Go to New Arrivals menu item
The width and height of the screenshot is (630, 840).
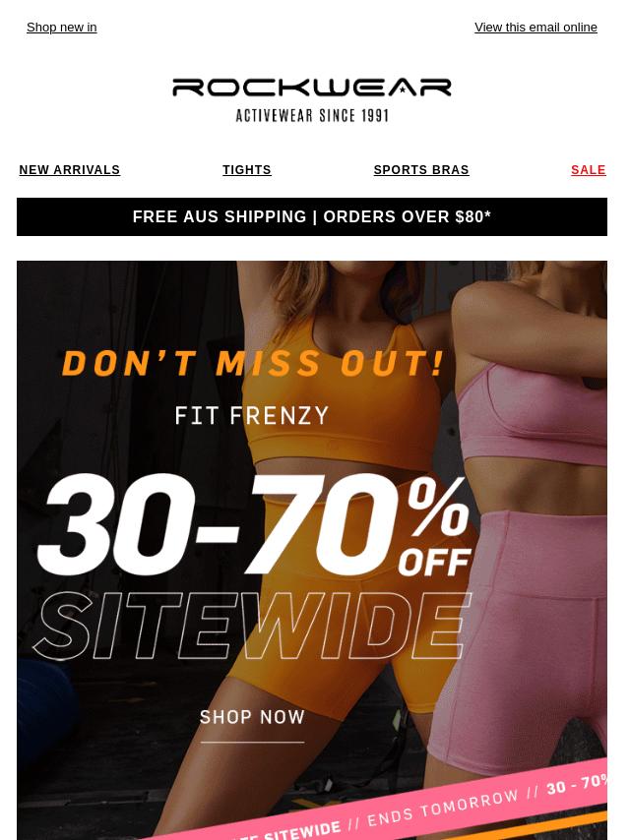coord(70,170)
